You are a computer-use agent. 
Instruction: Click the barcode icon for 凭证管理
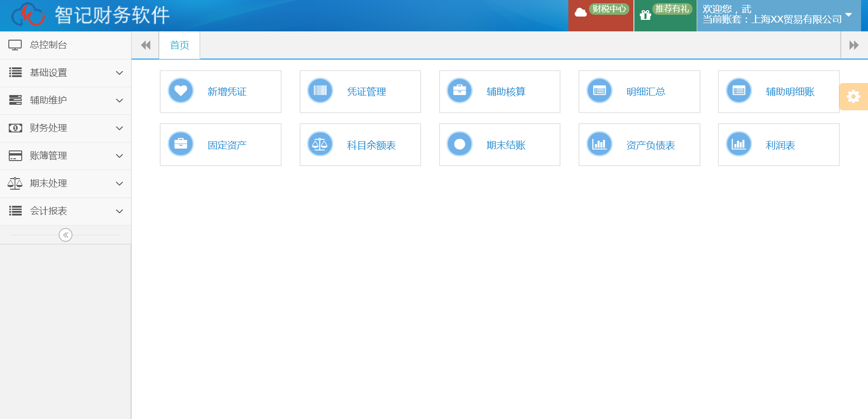(320, 90)
